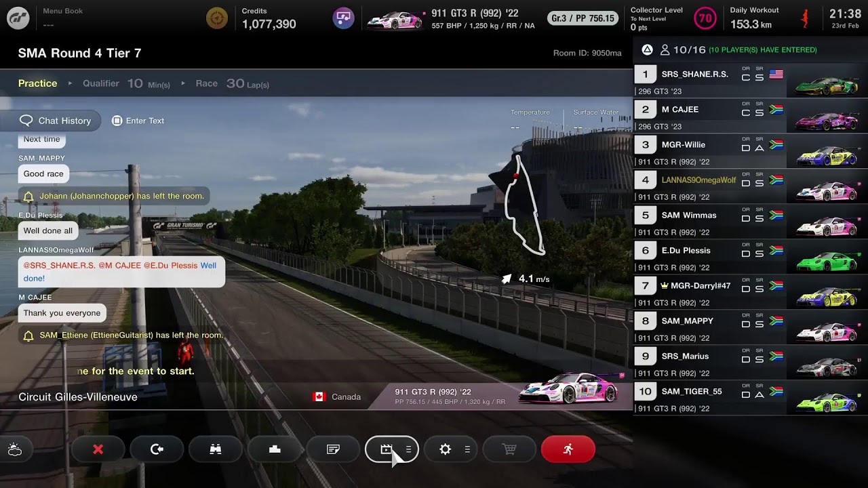Click the US flag for SRS_SHANE.R.S.
This screenshot has height=488, width=868.
pos(776,75)
